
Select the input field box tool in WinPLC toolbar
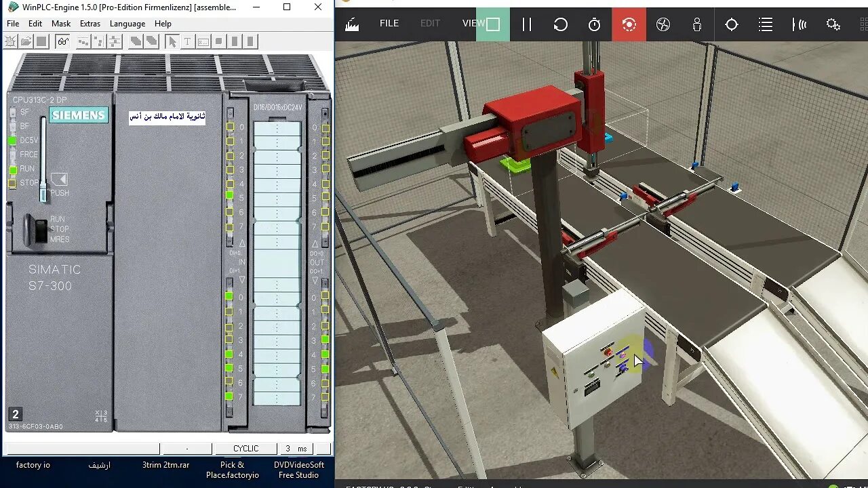click(203, 41)
